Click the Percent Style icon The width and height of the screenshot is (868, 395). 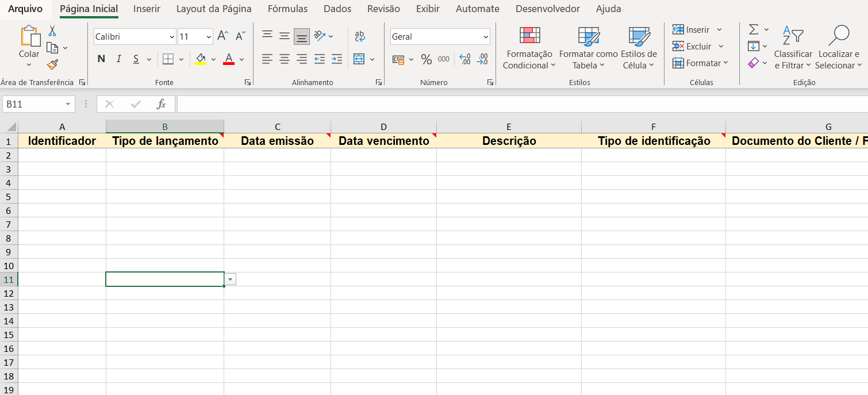point(426,59)
